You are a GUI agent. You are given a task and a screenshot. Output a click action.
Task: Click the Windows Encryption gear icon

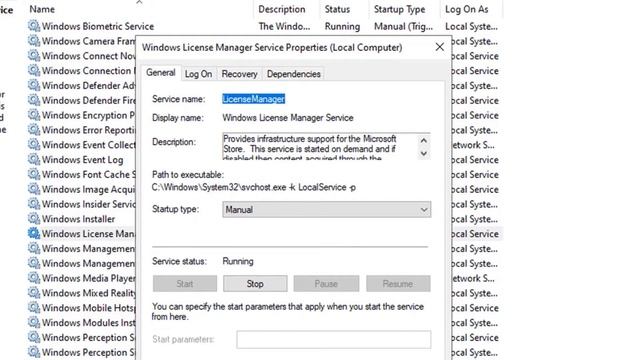34,115
